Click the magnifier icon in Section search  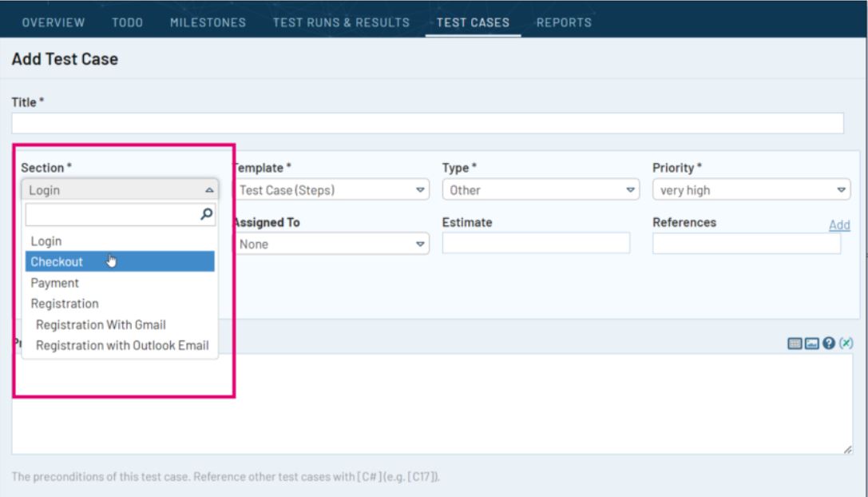[206, 214]
